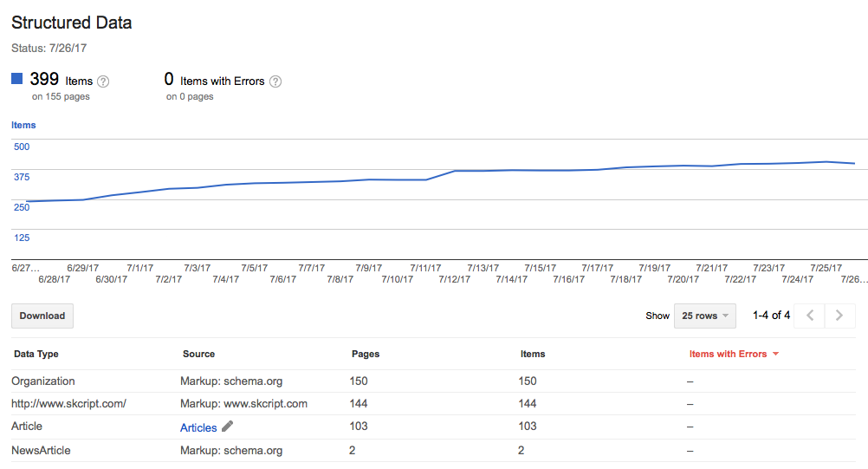Screen dimensions: 868x469
Task: Go to the previous page arrow
Action: click(x=810, y=316)
